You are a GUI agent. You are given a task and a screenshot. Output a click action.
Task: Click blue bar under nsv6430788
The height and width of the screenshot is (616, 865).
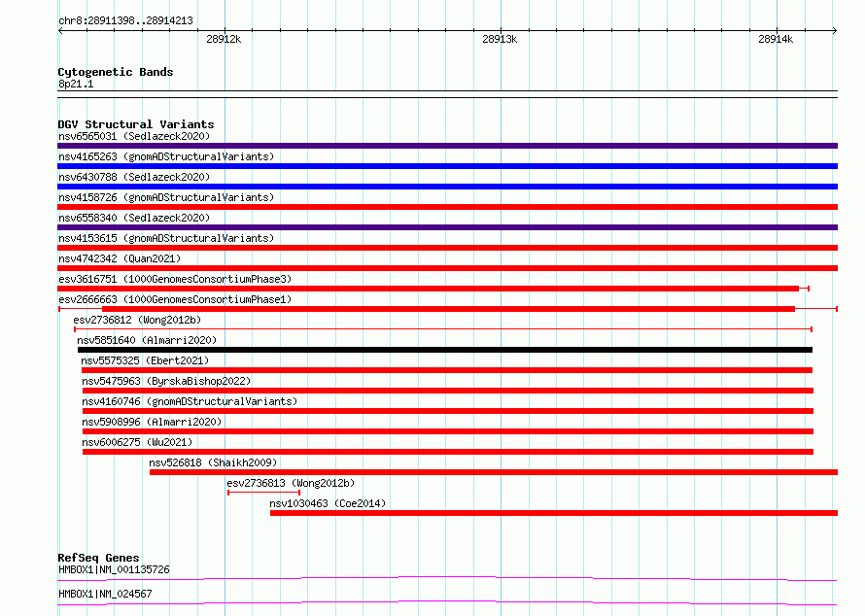447,187
